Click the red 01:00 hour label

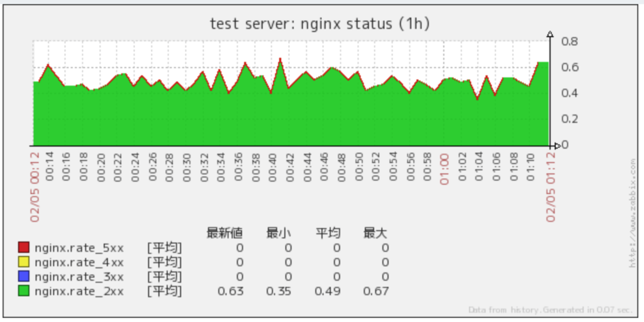click(445, 169)
